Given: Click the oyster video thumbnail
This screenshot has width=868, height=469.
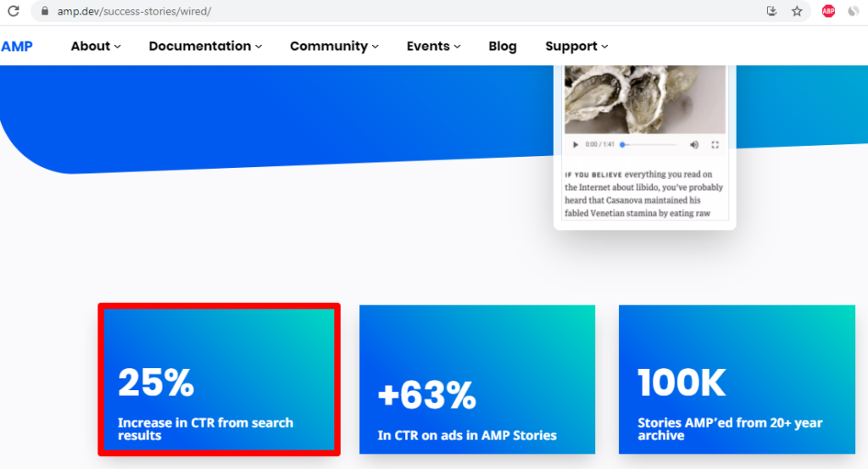Looking at the screenshot, I should 644,99.
